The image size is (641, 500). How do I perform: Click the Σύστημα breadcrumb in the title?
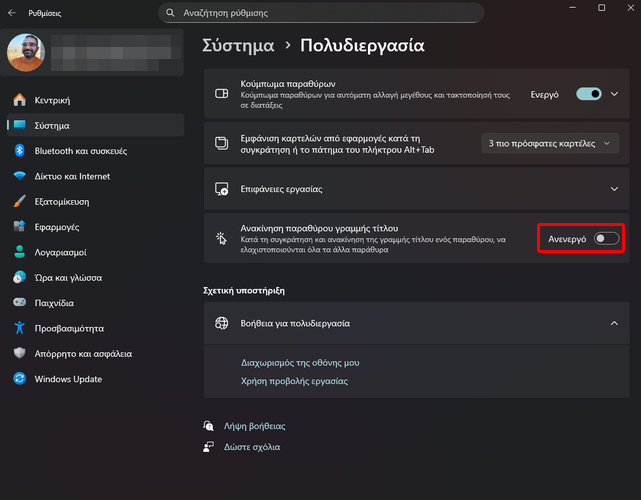(239, 45)
